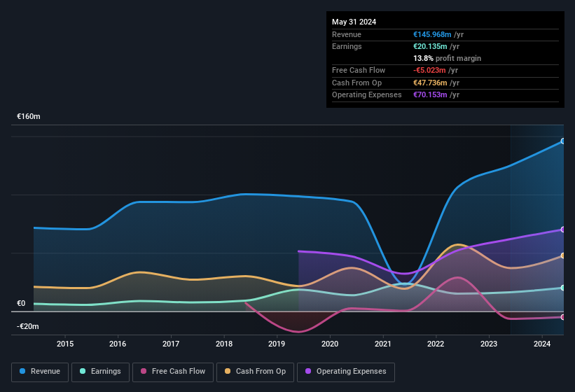Screen dimensions: 575x392
Task: Click the €70.153m operating expenses value
Action: 430,95
